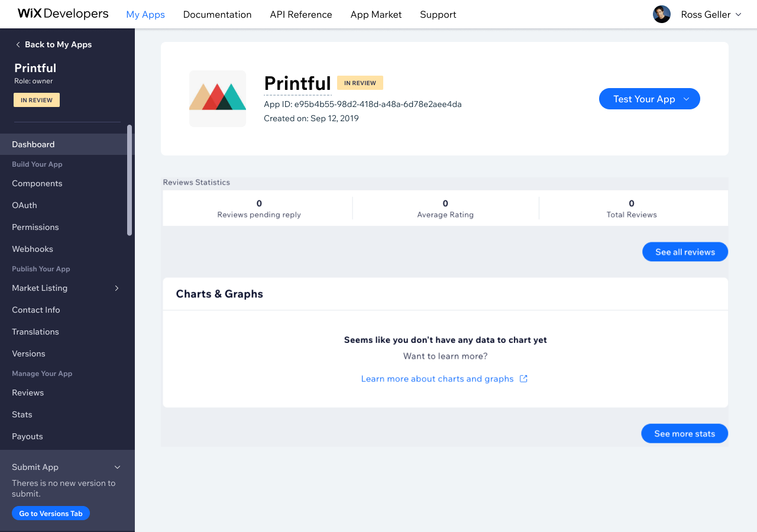Image resolution: width=757 pixels, height=532 pixels.
Task: Click the Manage Your App sidebar section header
Action: click(x=42, y=374)
